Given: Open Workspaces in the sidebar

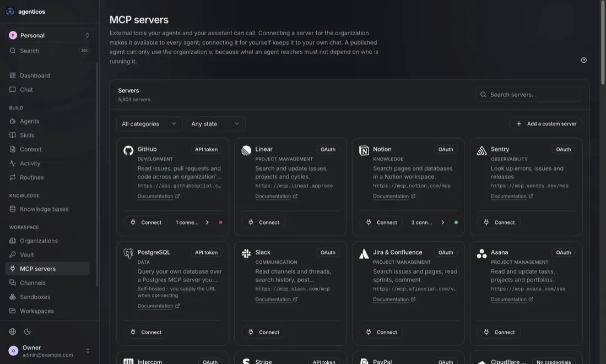Looking at the screenshot, I should pyautogui.click(x=47, y=311).
